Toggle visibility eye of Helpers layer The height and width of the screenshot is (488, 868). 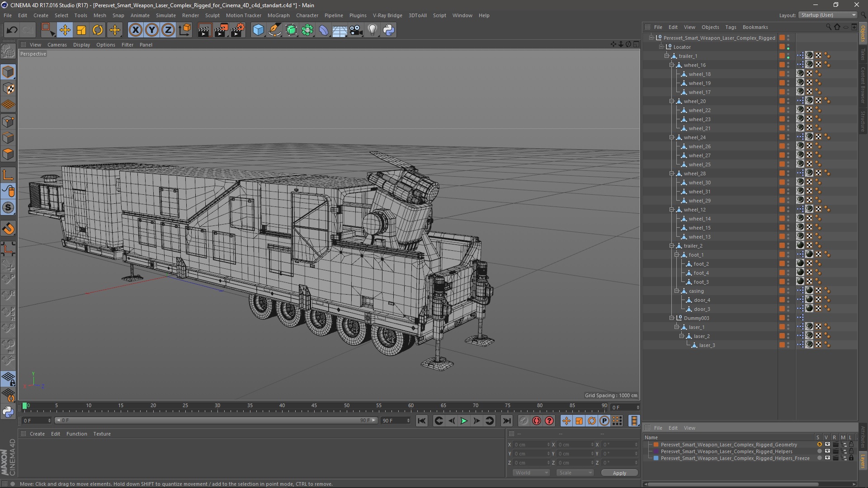point(827,451)
